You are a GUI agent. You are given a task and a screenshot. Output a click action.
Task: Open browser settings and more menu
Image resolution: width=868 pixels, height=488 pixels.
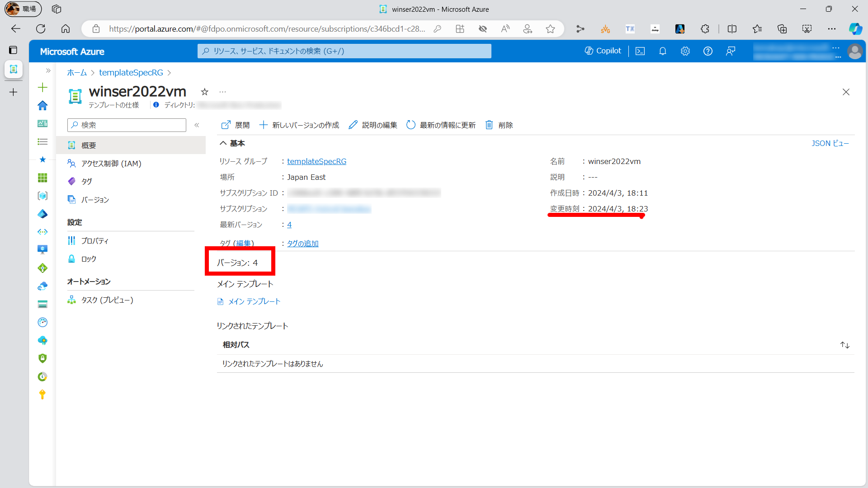[x=832, y=29]
